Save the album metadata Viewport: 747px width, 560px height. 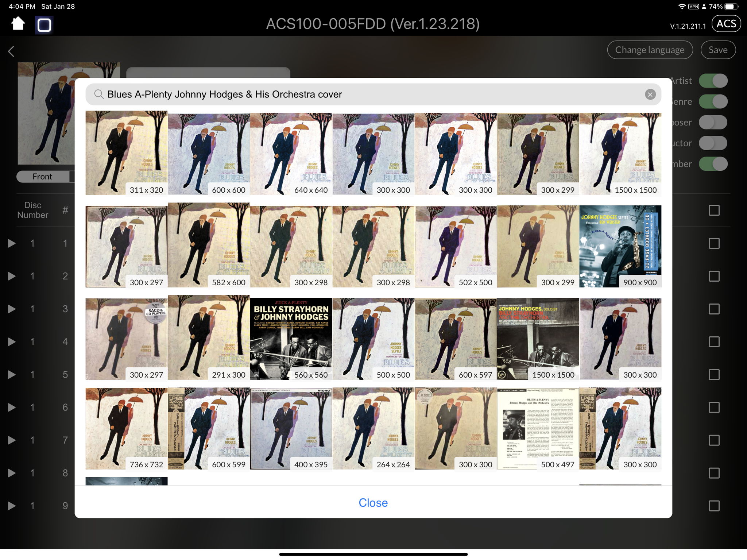(718, 50)
